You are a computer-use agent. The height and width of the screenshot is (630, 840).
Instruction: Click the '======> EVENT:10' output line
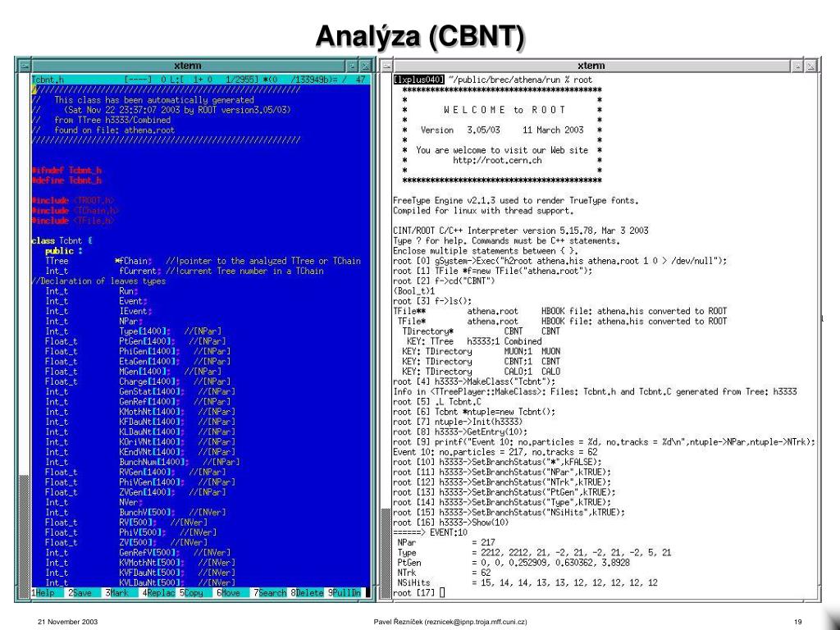click(430, 532)
